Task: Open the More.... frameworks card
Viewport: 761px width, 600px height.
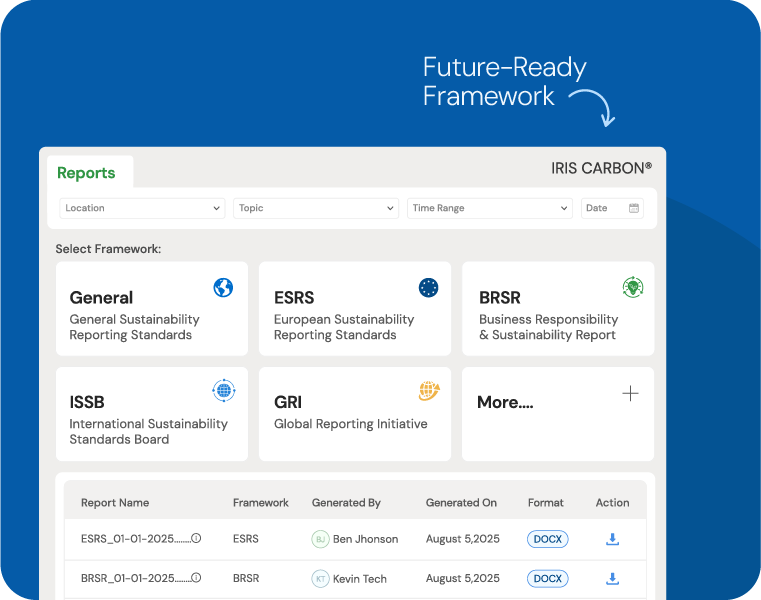Action: pos(558,414)
